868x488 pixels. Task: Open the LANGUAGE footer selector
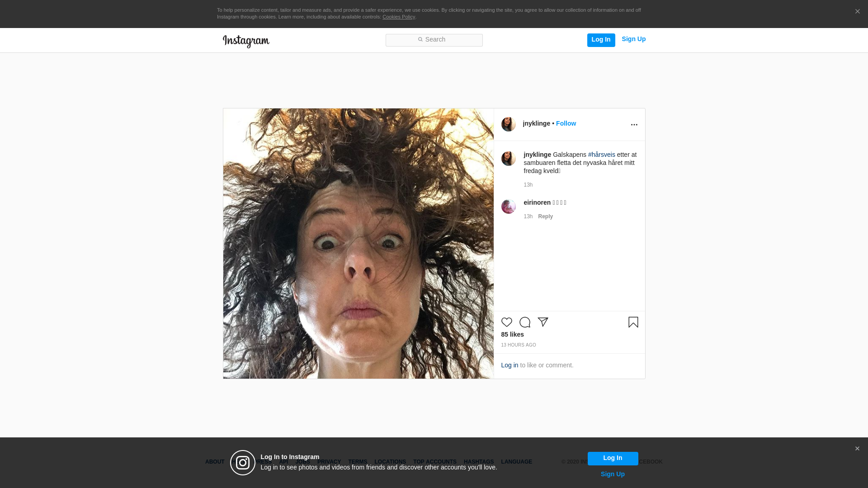(516, 462)
